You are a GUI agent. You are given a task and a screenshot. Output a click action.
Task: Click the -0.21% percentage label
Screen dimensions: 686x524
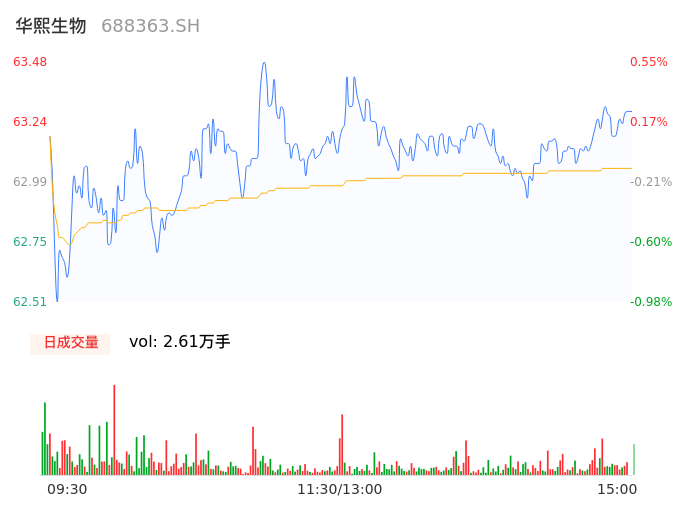(648, 182)
